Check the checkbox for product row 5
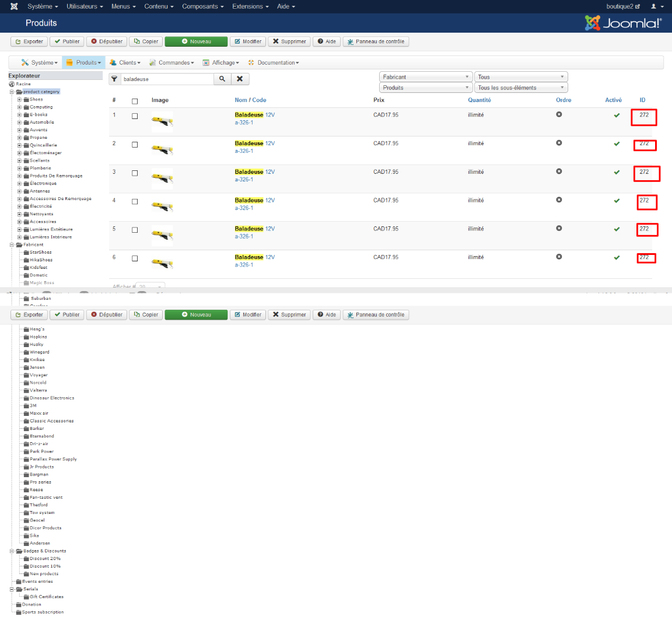The height and width of the screenshot is (630, 672). point(135,230)
